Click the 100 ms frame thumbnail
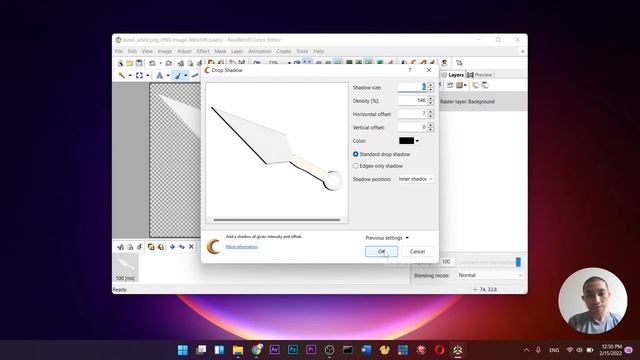The width and height of the screenshot is (640, 360). pos(126,267)
